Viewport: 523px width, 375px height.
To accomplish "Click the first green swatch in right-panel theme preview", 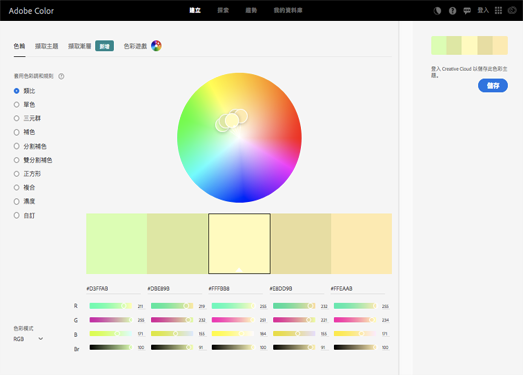I will (439, 45).
